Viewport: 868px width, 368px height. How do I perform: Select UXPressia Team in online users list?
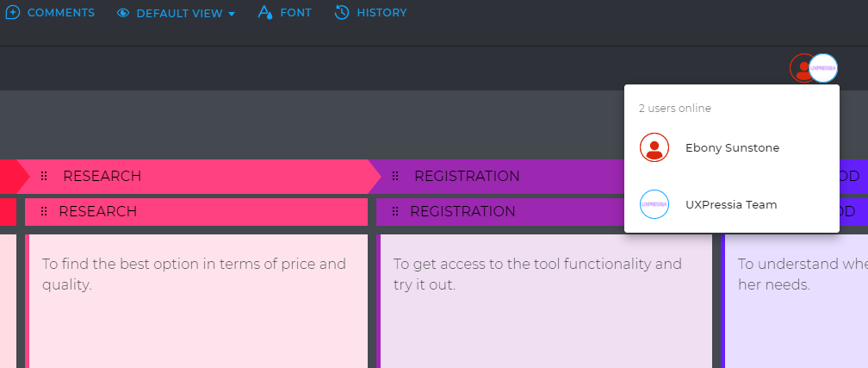pos(731,205)
